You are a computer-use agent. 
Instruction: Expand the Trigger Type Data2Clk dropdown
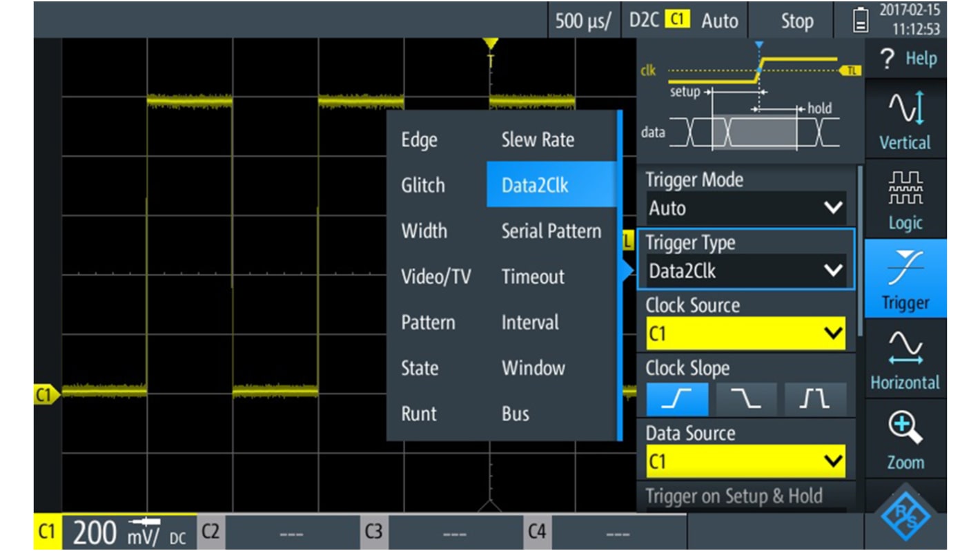pos(745,271)
